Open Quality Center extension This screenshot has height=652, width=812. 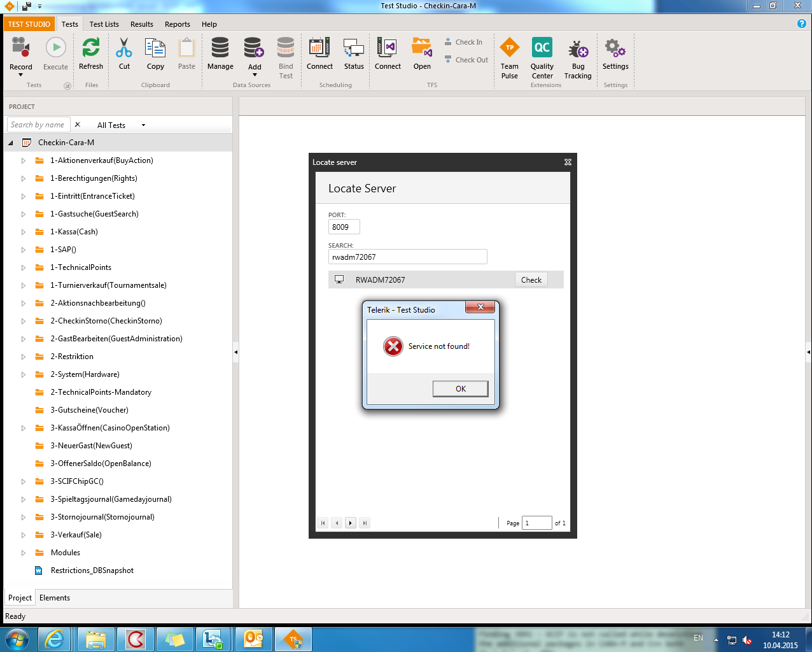click(542, 57)
